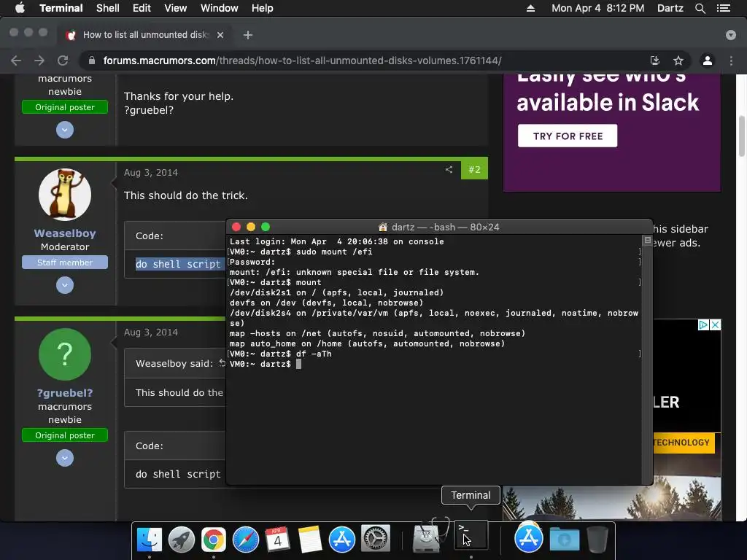The image size is (747, 560).
Task: Bookmark this page with the star icon
Action: [x=678, y=61]
